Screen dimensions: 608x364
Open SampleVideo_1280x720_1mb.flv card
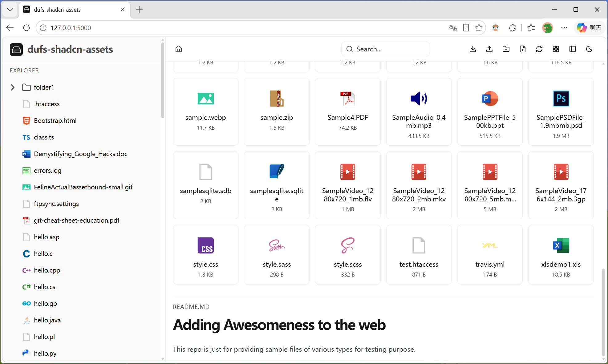(x=348, y=185)
